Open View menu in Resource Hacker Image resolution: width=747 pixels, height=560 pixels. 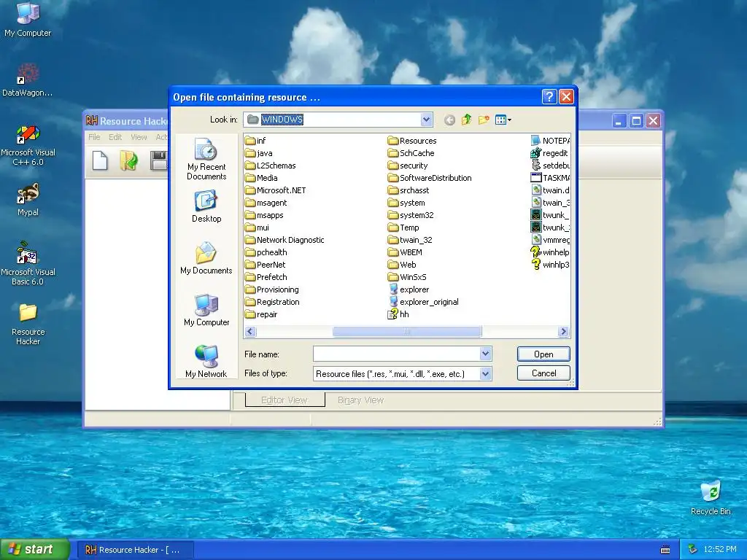click(139, 137)
